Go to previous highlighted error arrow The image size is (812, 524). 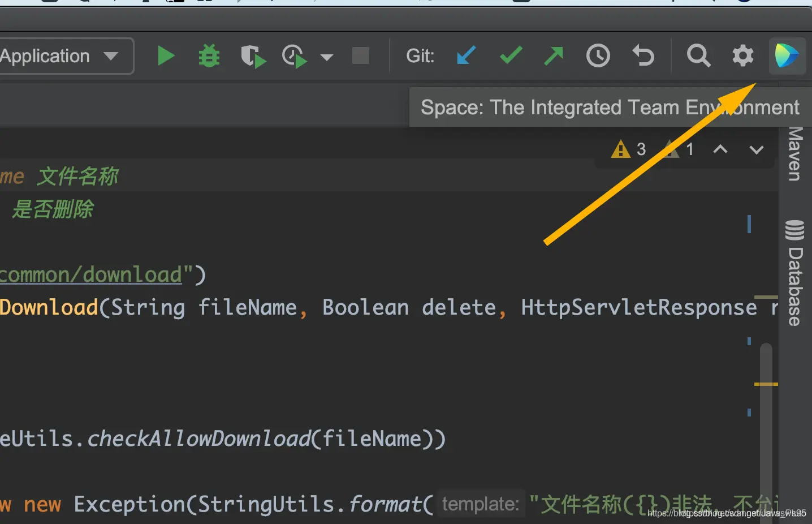720,149
